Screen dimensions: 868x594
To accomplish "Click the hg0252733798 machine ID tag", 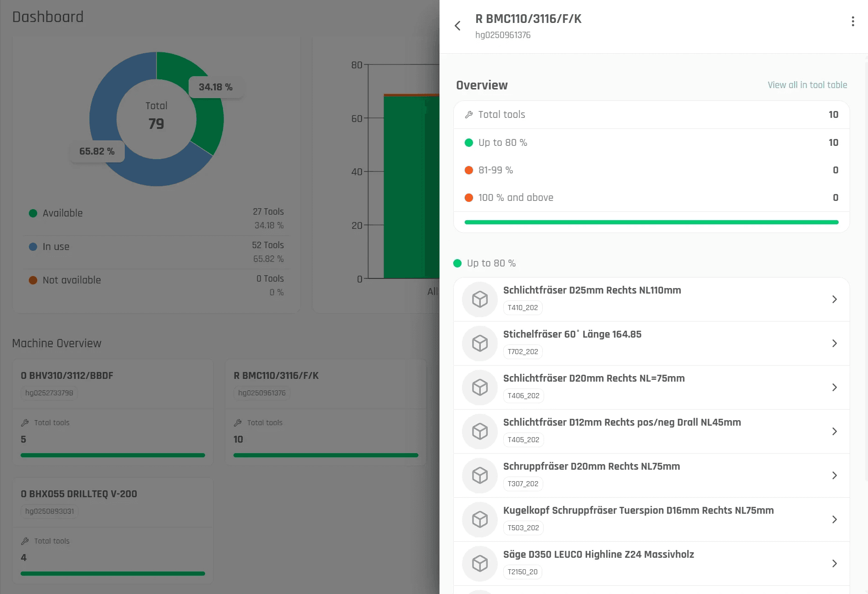I will click(x=49, y=393).
